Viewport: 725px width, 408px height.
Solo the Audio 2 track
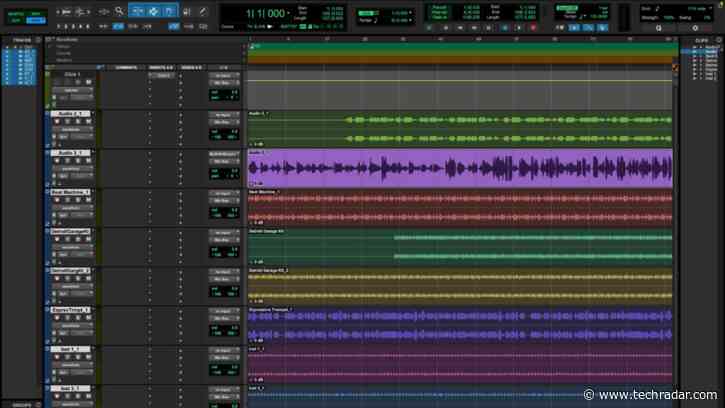(x=78, y=161)
